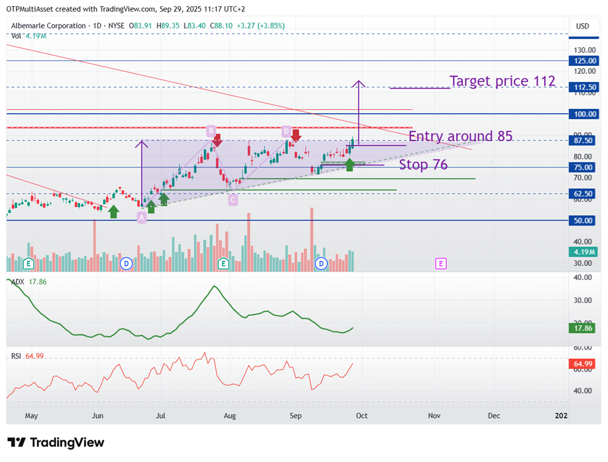Select the pink pattern point label C
The image size is (608, 462).
pyautogui.click(x=232, y=200)
